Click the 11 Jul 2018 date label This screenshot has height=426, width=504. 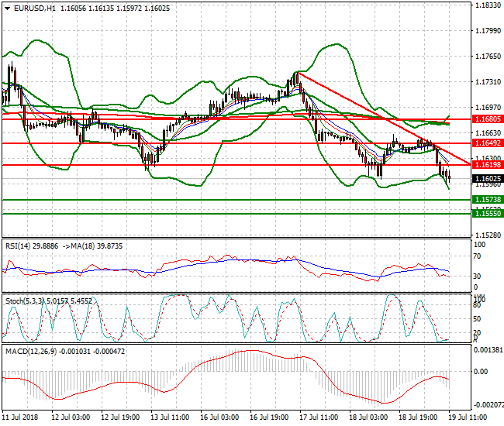click(x=20, y=417)
